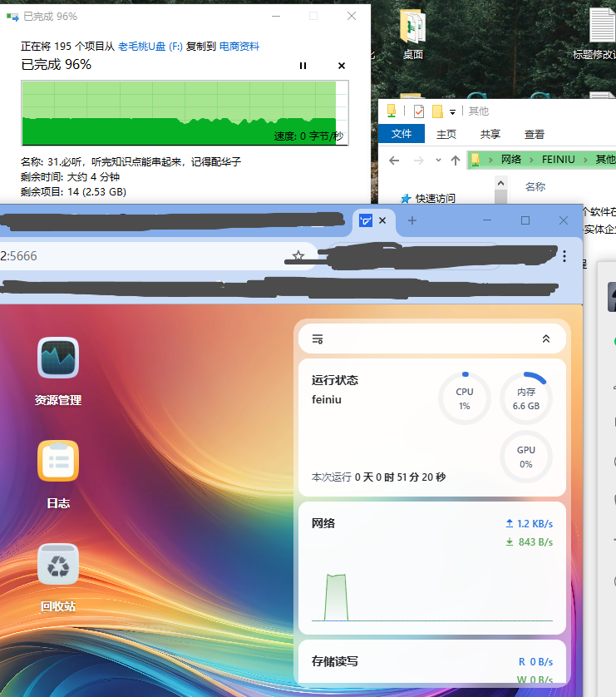
Task: Select 快速访问 in the Explorer navigation pane
Action: (x=429, y=198)
